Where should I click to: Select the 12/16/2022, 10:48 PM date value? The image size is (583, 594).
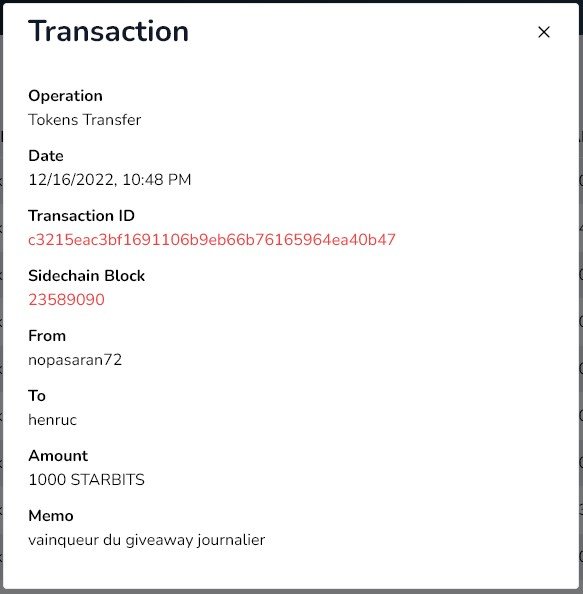pyautogui.click(x=109, y=180)
